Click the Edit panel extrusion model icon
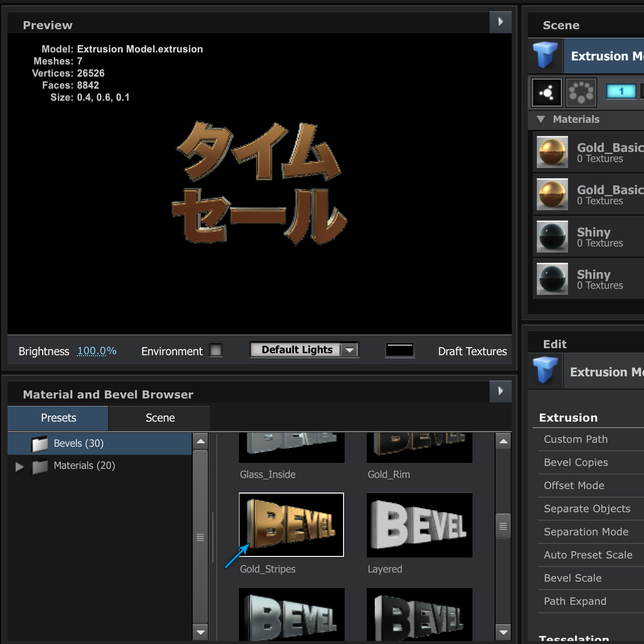 545,370
